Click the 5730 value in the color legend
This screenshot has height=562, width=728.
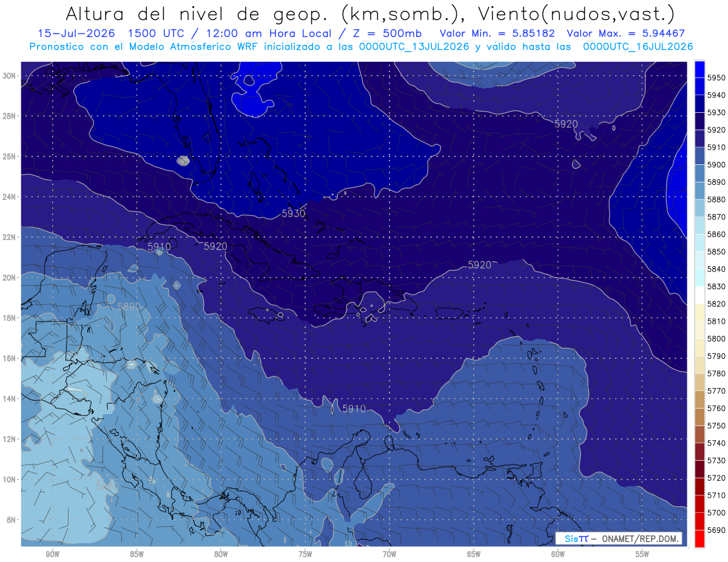(716, 460)
